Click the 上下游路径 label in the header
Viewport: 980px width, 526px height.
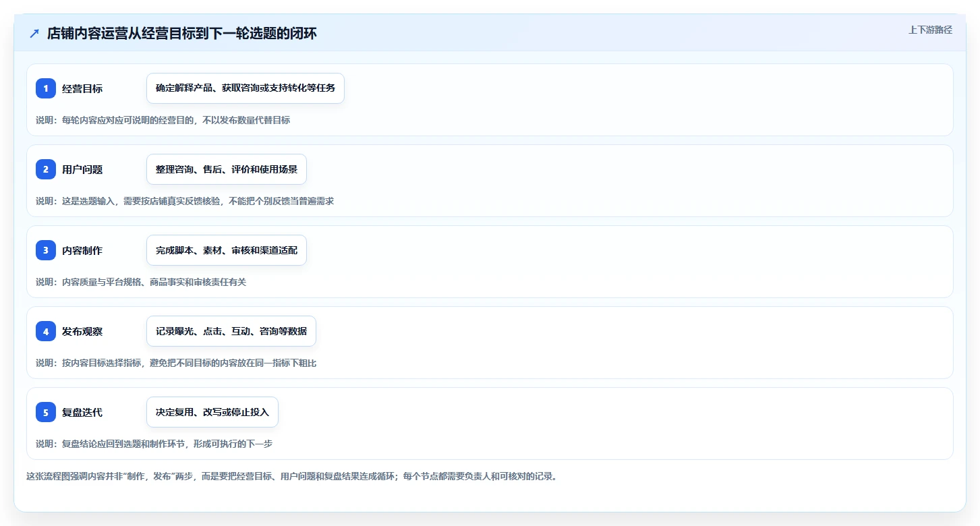click(930, 30)
